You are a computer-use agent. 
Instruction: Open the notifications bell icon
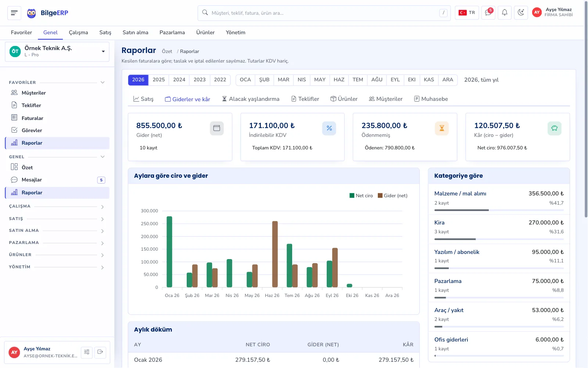[x=505, y=13]
